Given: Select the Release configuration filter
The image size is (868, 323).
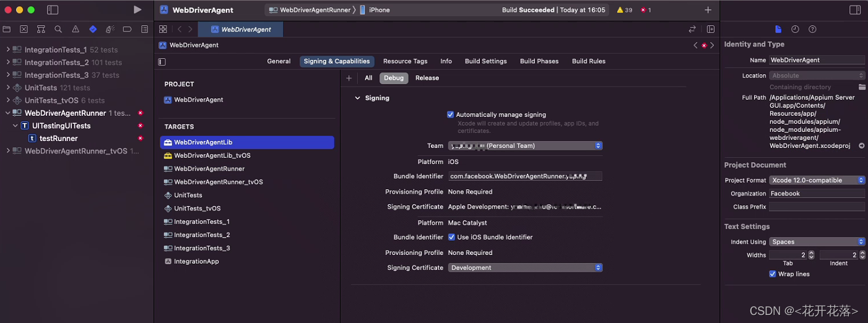Looking at the screenshot, I should click(x=427, y=78).
